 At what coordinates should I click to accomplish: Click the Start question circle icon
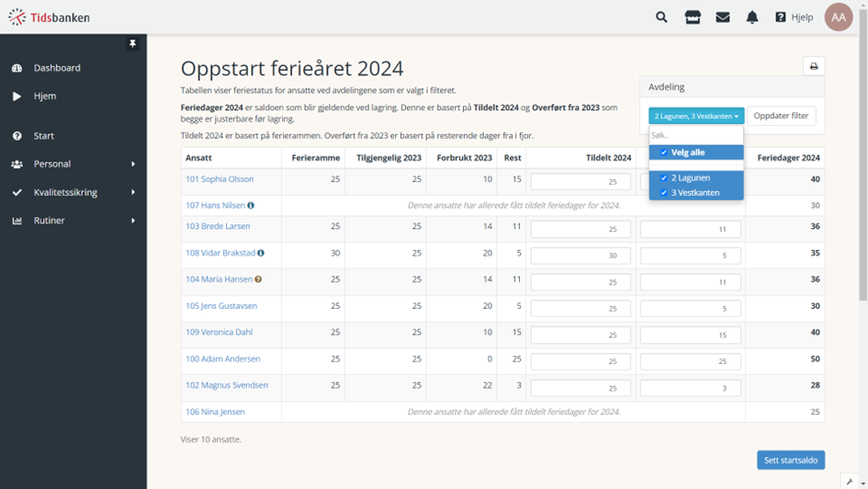point(17,136)
